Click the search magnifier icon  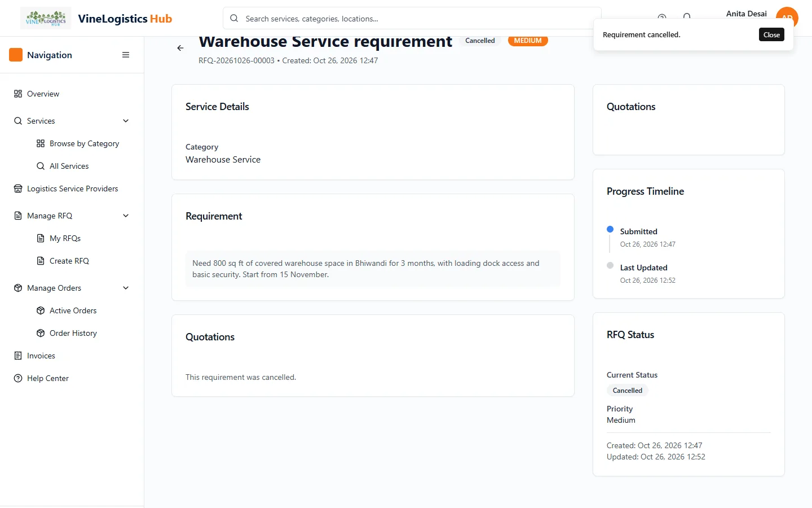(234, 18)
